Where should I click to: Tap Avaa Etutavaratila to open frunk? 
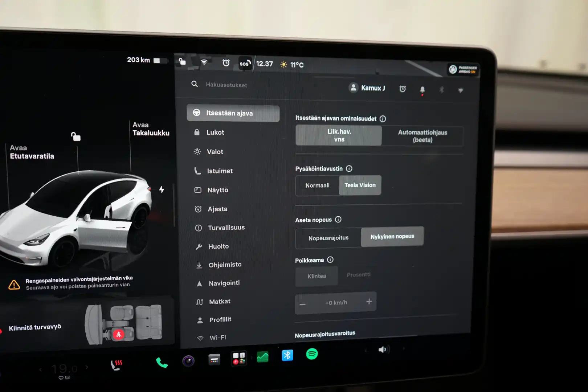pos(32,152)
